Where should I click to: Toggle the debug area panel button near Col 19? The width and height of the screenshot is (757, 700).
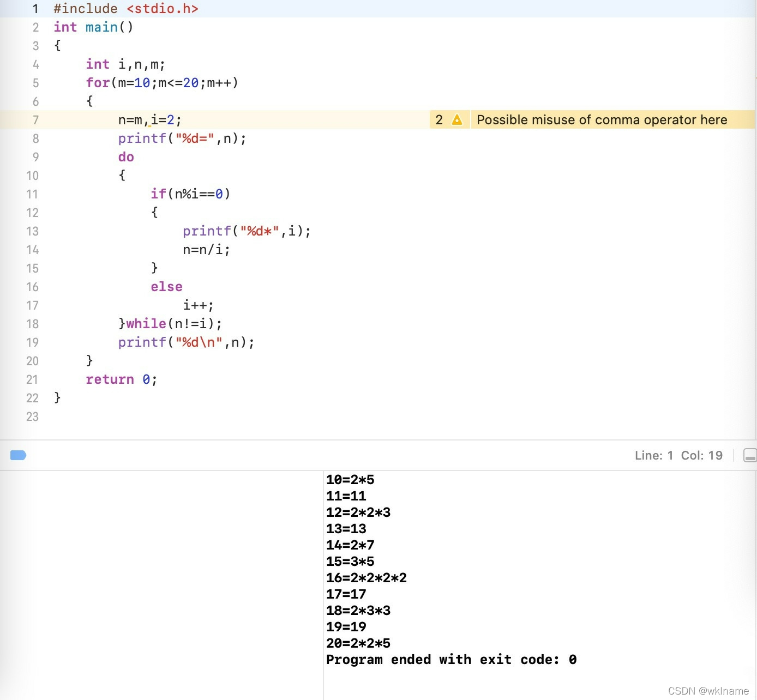coord(750,455)
